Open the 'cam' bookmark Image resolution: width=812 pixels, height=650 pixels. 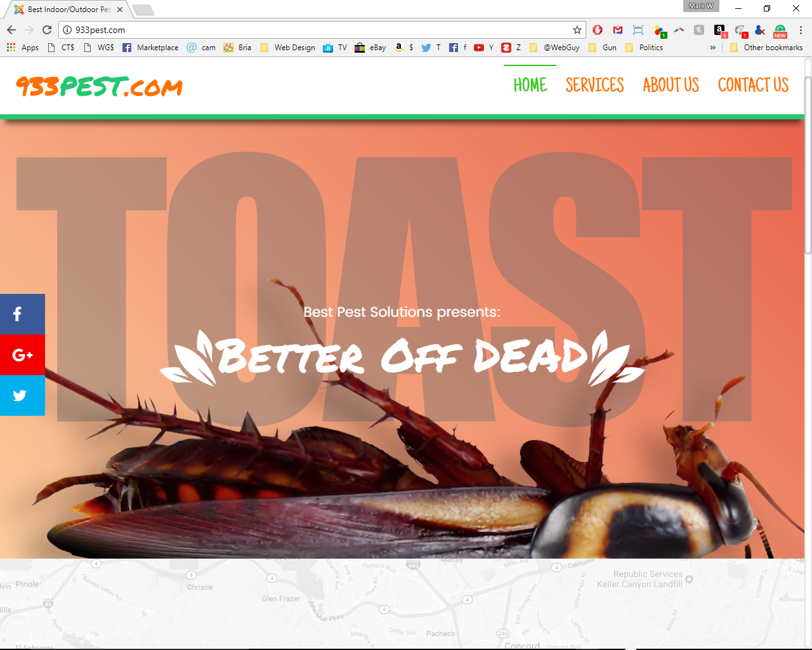tap(201, 48)
